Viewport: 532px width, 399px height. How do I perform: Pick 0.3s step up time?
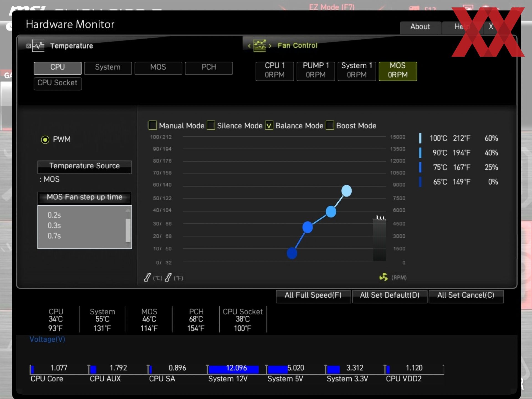tap(54, 226)
